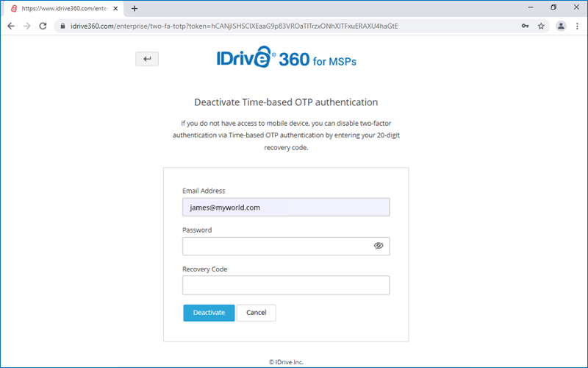Focus the Email Address field

click(286, 208)
